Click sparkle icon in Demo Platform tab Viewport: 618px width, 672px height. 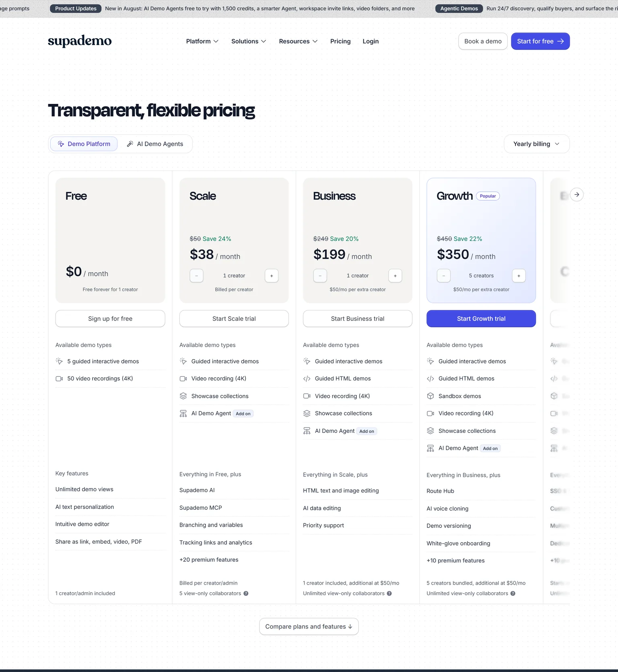61,144
